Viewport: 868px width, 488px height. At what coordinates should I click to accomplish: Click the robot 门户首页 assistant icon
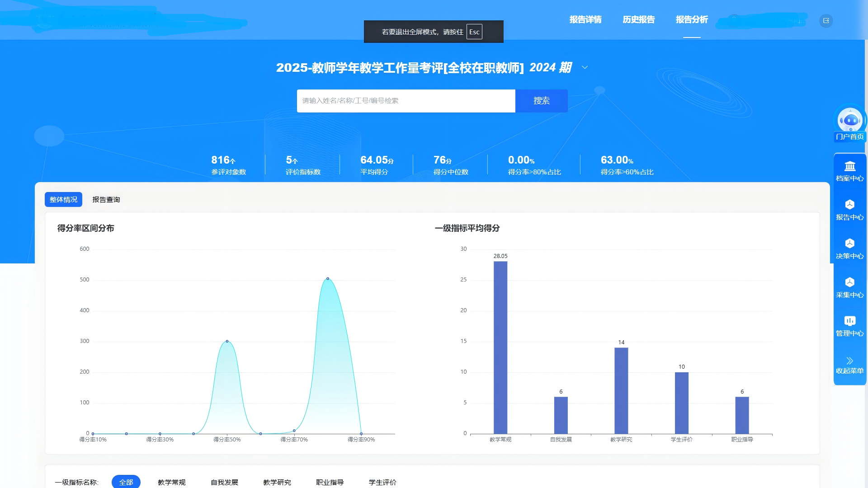pos(850,120)
